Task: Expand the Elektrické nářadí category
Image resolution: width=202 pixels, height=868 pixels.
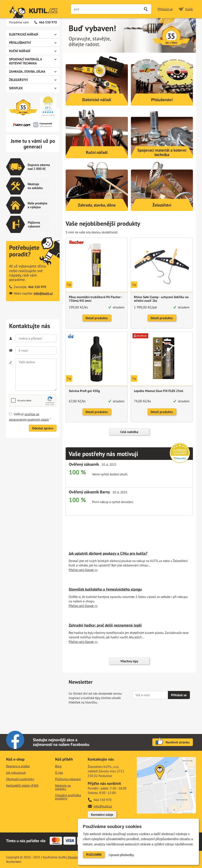Action: [55, 34]
